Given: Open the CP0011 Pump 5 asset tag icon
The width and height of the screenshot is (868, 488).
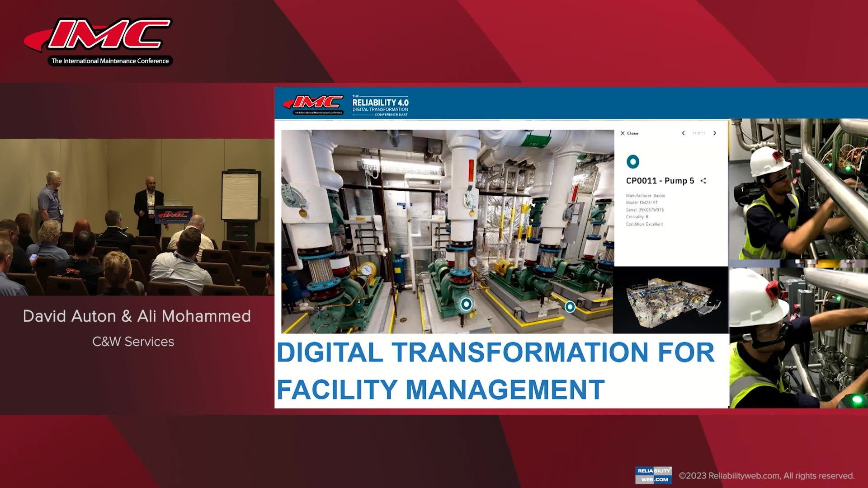Looking at the screenshot, I should [x=633, y=161].
